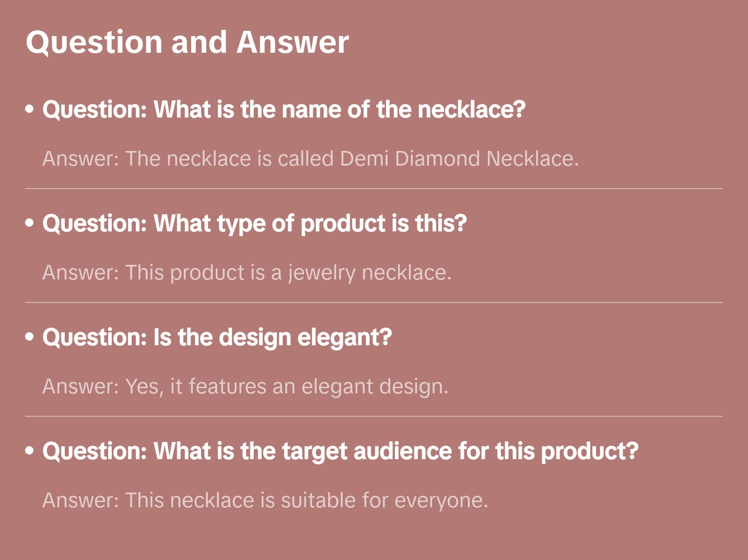Click the word "jewelry" in the second answer
The image size is (748, 560).
point(321,273)
